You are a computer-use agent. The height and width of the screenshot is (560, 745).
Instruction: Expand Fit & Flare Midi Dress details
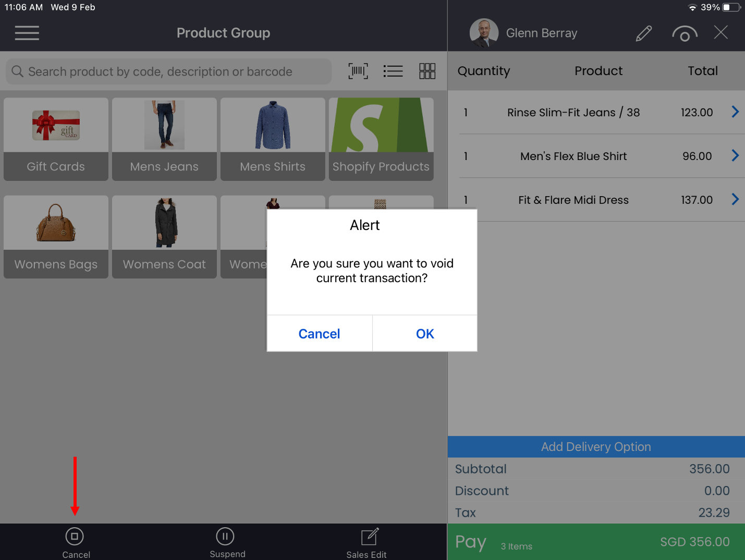pyautogui.click(x=735, y=199)
